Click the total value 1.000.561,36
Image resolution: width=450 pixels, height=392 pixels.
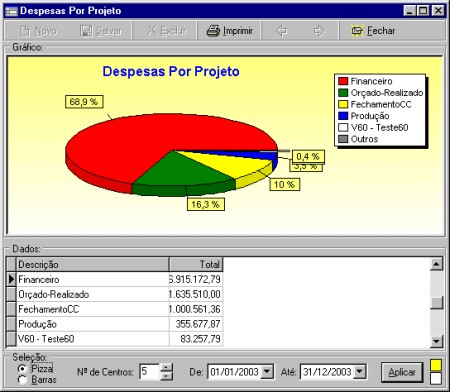[x=196, y=309]
